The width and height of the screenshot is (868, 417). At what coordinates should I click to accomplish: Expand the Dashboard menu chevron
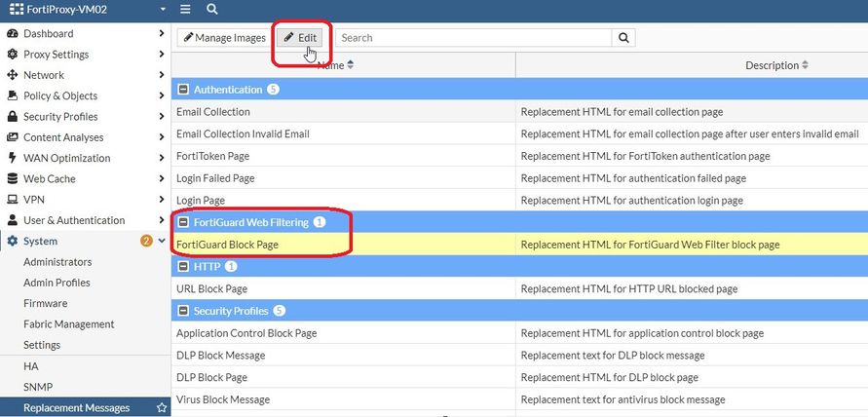pyautogui.click(x=161, y=33)
